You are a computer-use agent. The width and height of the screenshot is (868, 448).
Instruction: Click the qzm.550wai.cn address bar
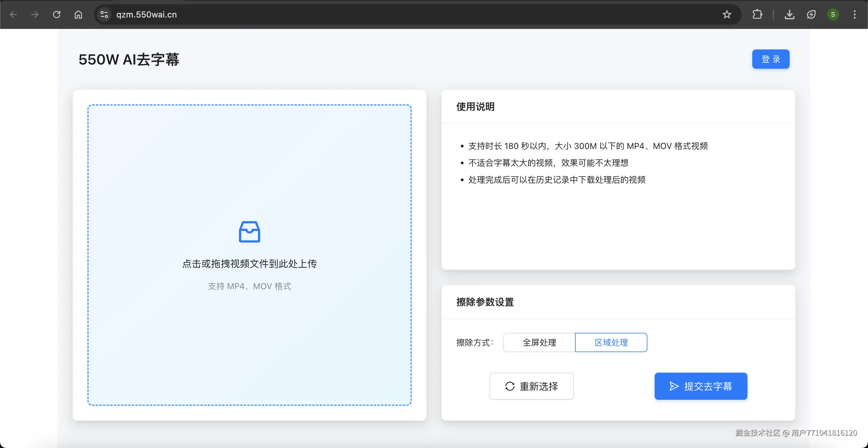404,14
